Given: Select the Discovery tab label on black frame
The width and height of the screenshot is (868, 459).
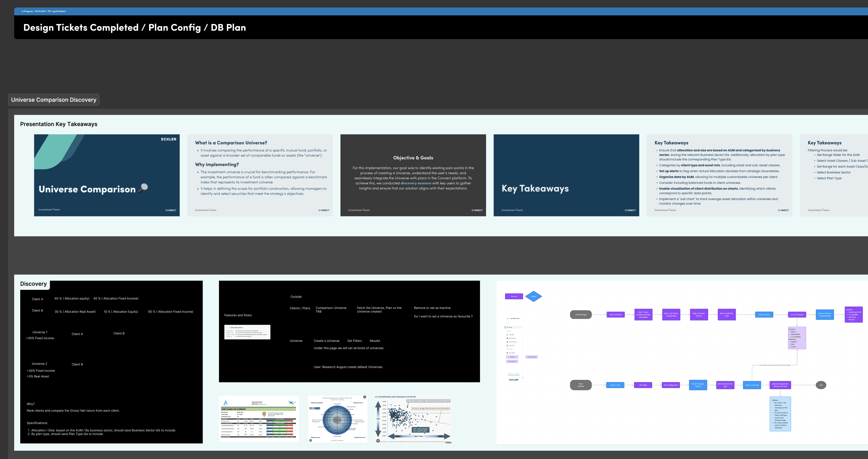Looking at the screenshot, I should point(33,284).
